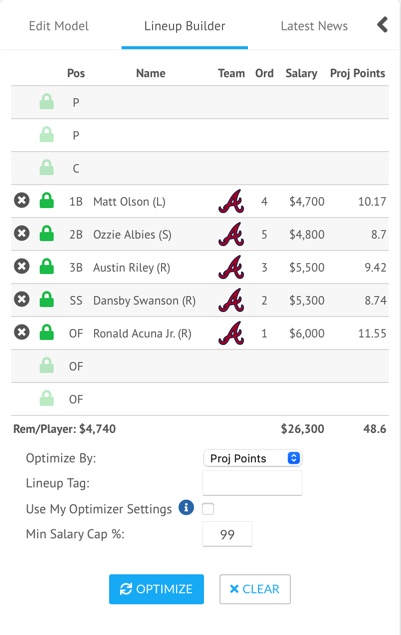Image resolution: width=401 pixels, height=635 pixels.
Task: Remove Ronald Acuna Jr. from the OF slot
Action: click(22, 332)
